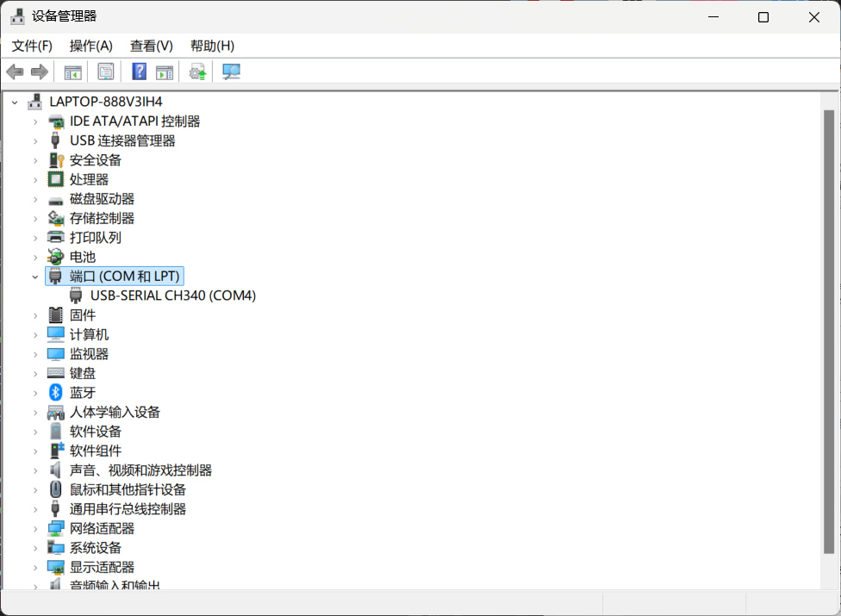Click the 处理器 chip icon
The height and width of the screenshot is (616, 841).
56,179
